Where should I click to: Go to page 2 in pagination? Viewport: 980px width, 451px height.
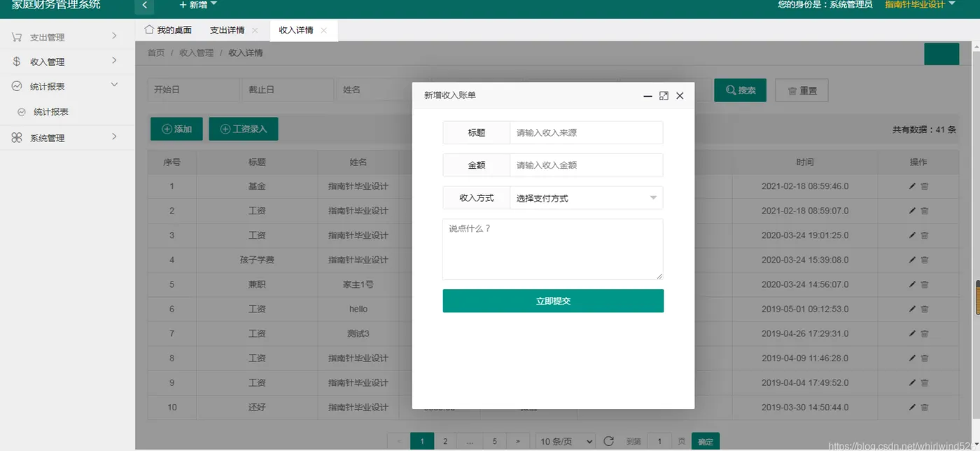tap(445, 441)
